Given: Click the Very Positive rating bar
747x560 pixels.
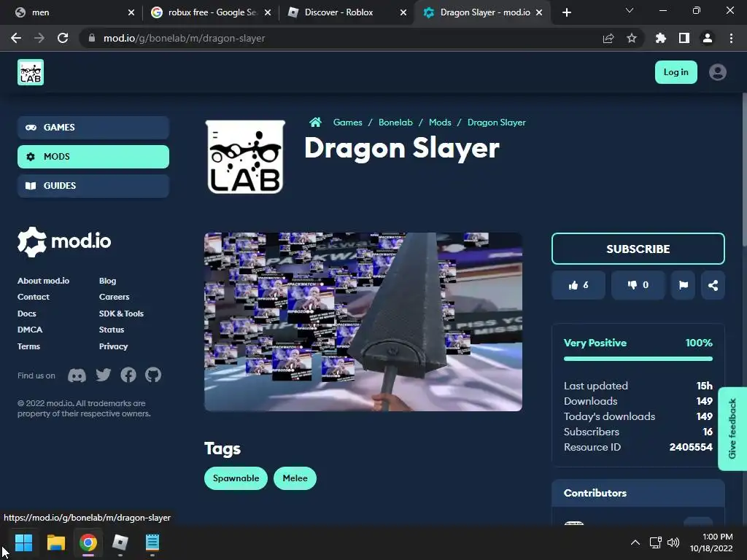Looking at the screenshot, I should point(638,359).
